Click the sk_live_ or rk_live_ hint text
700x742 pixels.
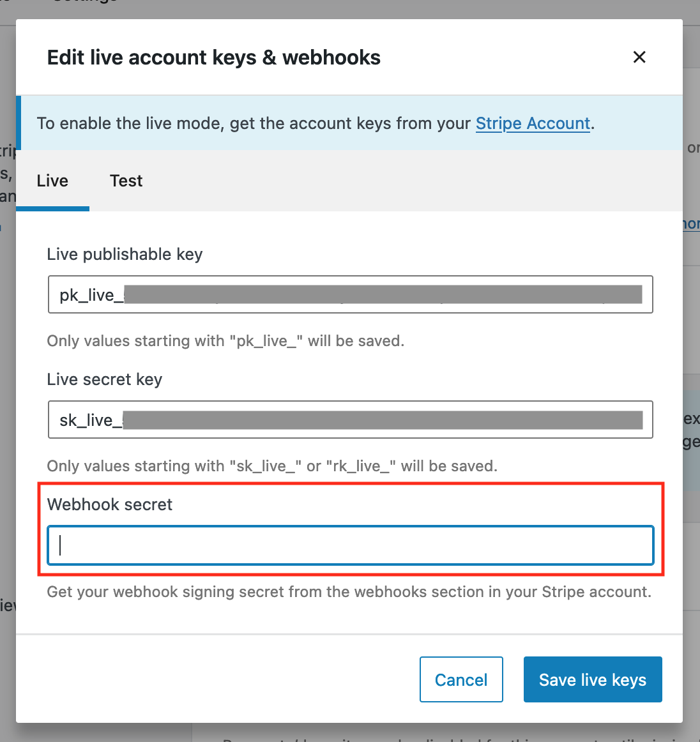tap(272, 466)
